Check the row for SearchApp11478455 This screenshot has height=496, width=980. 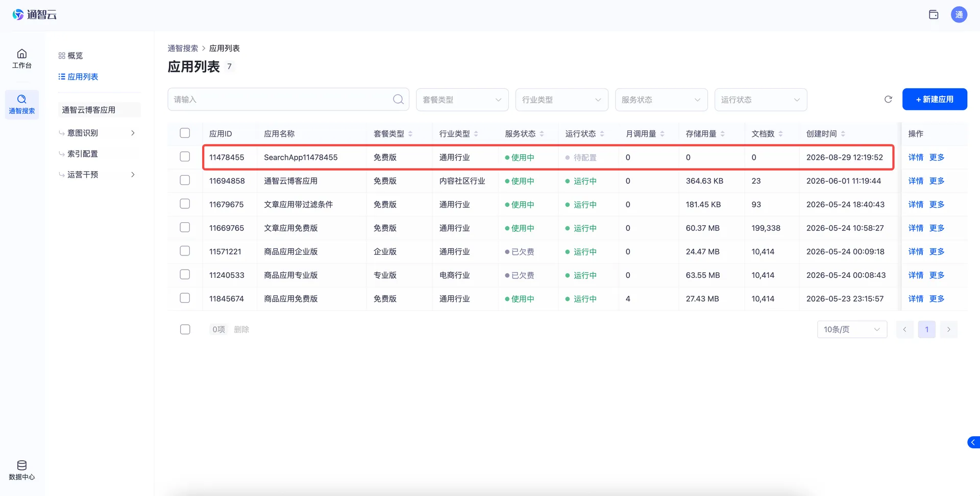coord(185,157)
